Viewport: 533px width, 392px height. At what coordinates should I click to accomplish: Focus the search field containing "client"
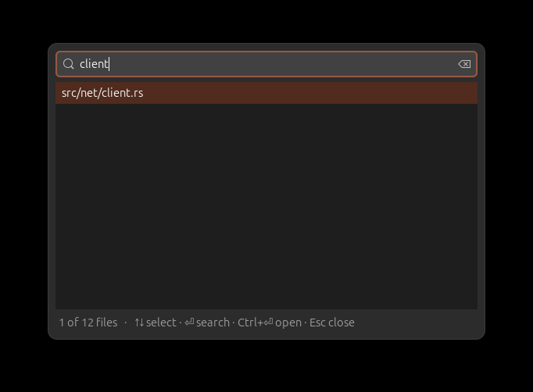[x=266, y=64]
